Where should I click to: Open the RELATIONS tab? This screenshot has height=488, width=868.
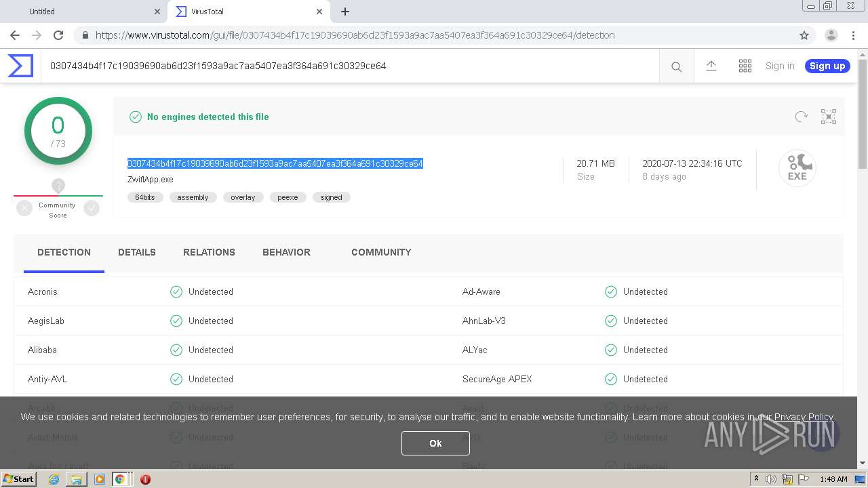pos(209,252)
